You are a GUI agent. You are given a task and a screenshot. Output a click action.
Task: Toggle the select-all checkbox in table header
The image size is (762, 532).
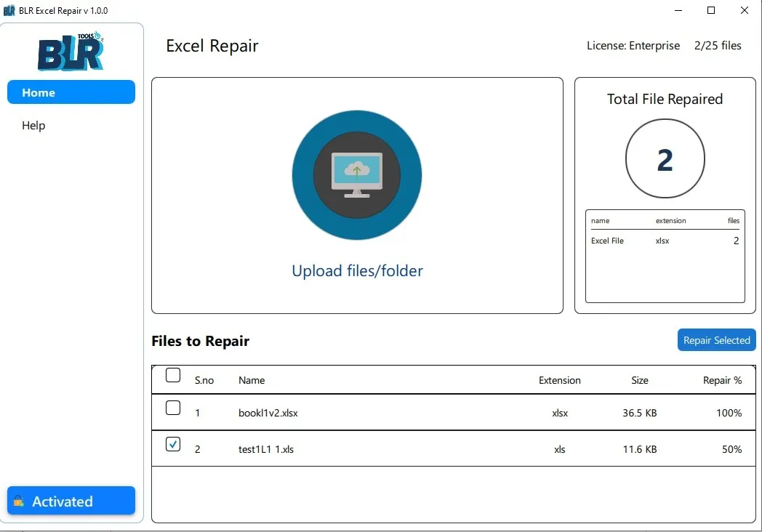(x=173, y=375)
